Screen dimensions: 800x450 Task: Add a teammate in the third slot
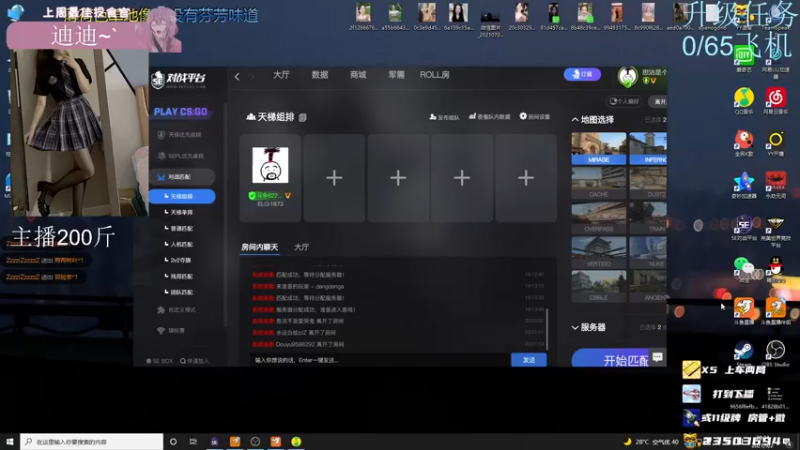coord(398,178)
